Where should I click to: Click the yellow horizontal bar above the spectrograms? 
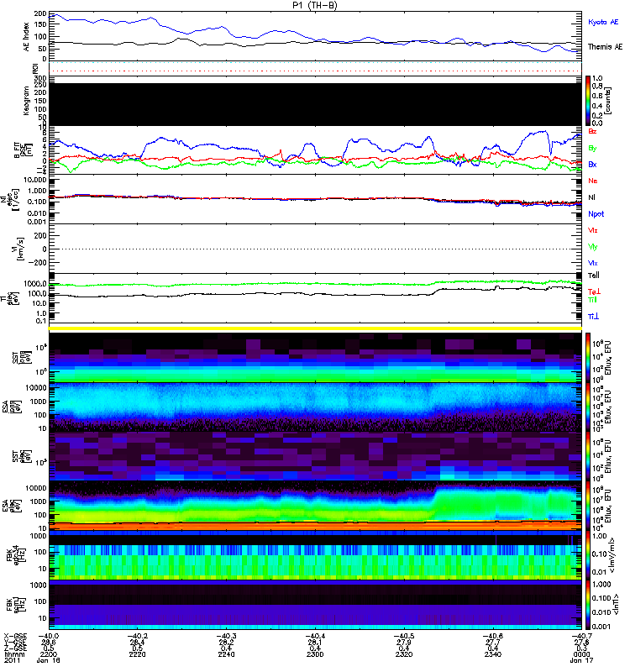(315, 328)
